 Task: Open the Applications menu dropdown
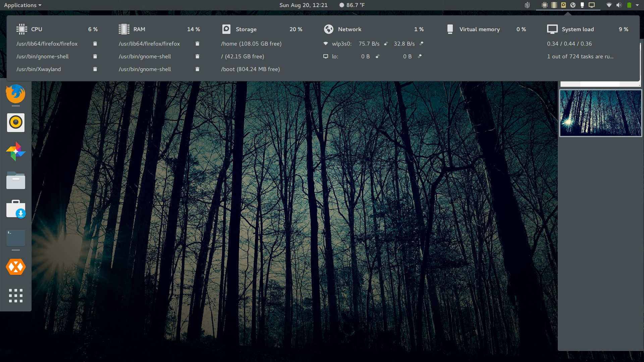(x=22, y=5)
